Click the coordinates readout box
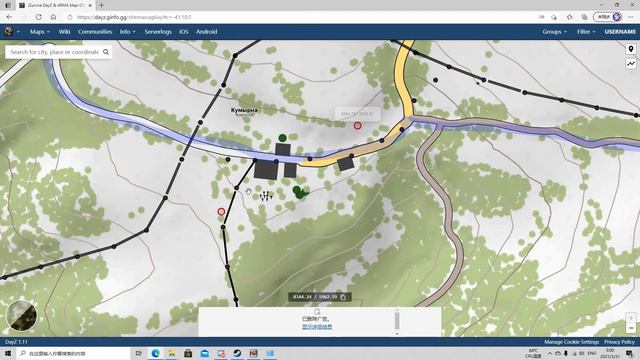This screenshot has width=640, height=360. pos(320,297)
